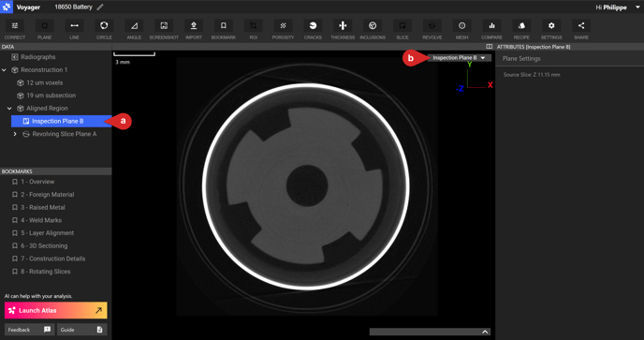Expand the bottom viewport bar chevron
The image size is (644, 340).
485,332
